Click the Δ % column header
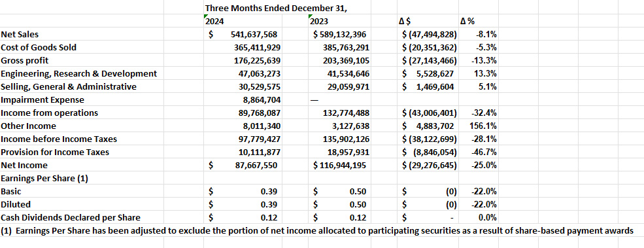644x248 pixels. (x=468, y=22)
